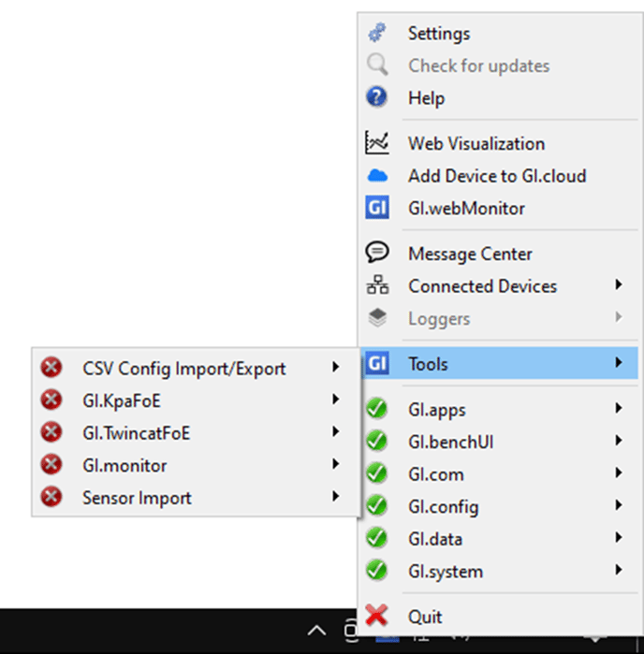This screenshot has width=644, height=654.
Task: Click the GI.webMonitor logo icon
Action: point(377,208)
